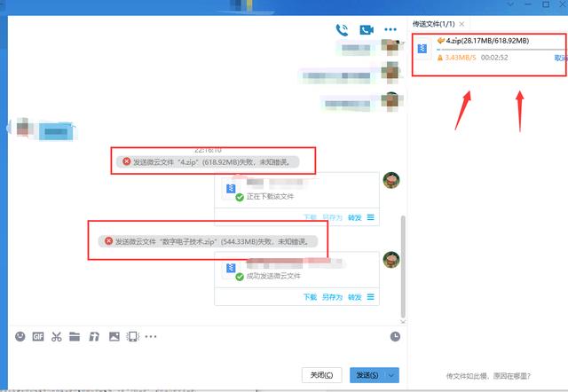Click the scroll-down arrow below the chat scrollbar
This screenshot has width=568, height=392.
tap(403, 321)
